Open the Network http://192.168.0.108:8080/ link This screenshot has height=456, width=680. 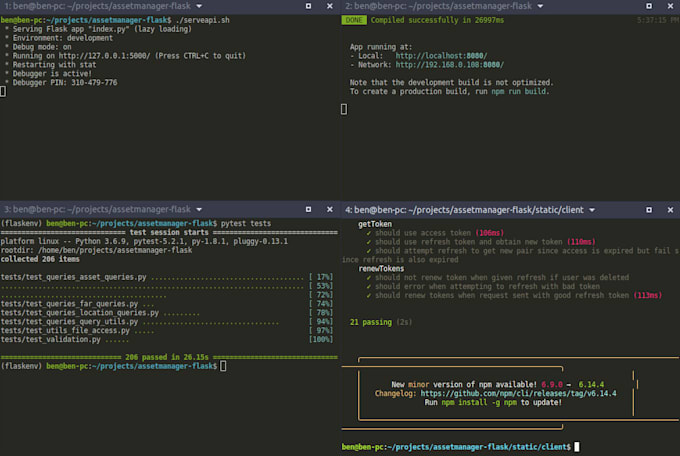tap(449, 65)
